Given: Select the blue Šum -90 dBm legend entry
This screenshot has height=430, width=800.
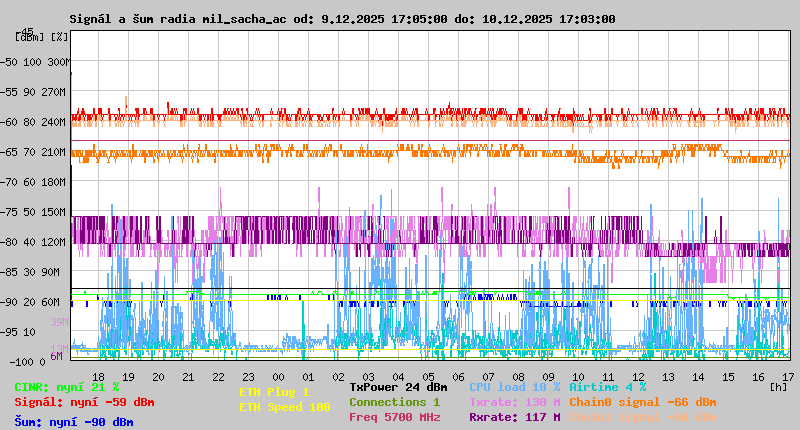Looking at the screenshot, I should [x=73, y=422].
